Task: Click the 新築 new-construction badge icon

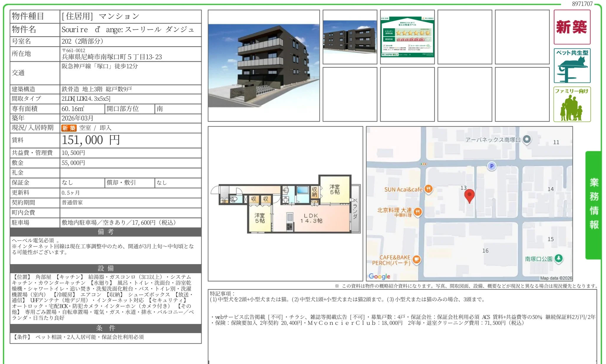Action: [572, 27]
